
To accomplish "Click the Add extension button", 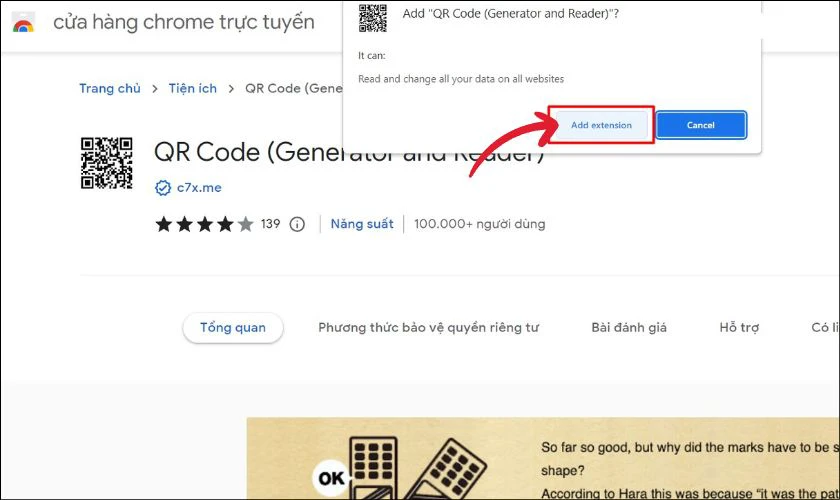I will click(601, 125).
